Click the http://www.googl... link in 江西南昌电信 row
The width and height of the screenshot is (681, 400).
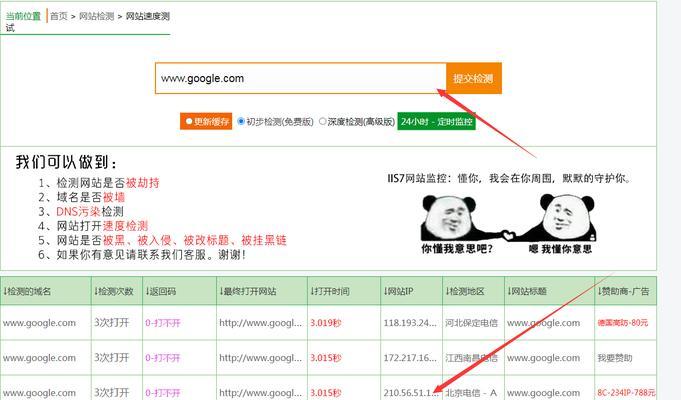click(260, 358)
